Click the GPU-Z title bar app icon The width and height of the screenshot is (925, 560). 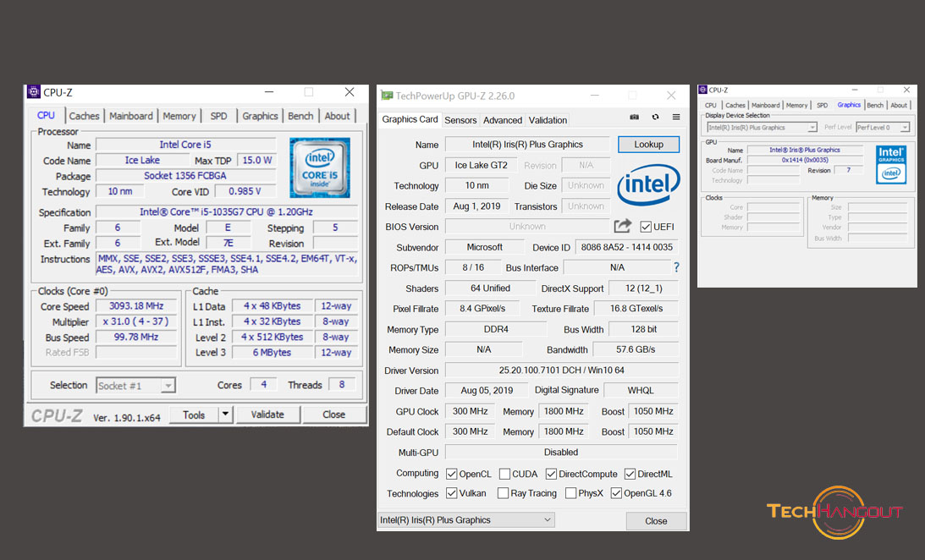pyautogui.click(x=387, y=96)
